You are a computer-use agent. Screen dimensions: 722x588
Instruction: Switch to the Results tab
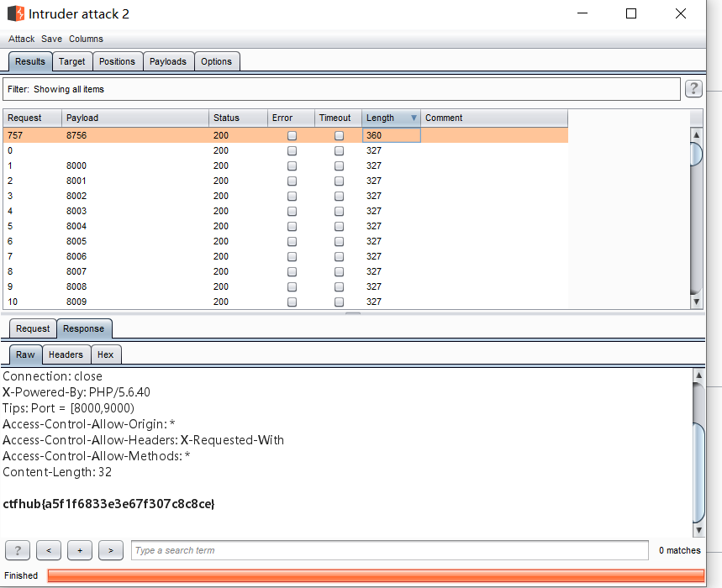point(30,61)
